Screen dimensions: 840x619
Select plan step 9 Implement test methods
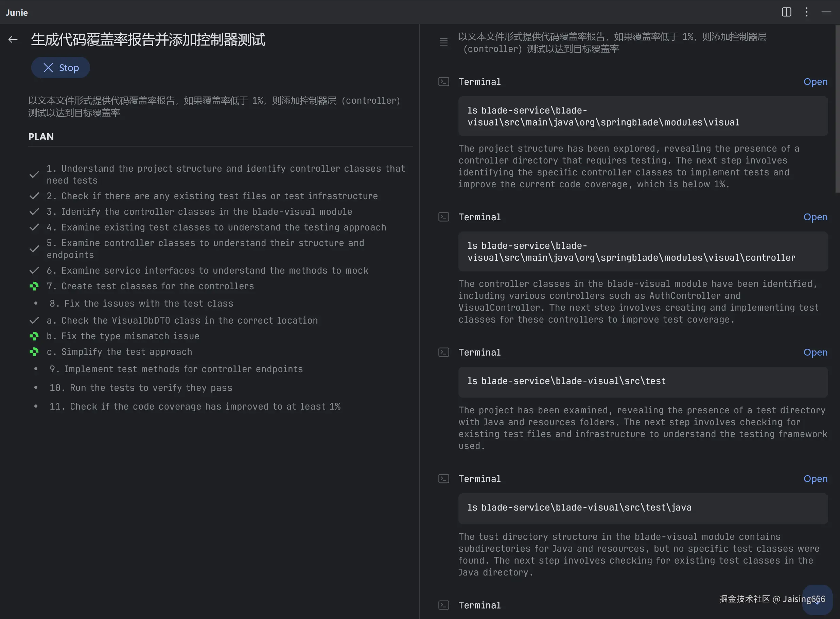(176, 369)
